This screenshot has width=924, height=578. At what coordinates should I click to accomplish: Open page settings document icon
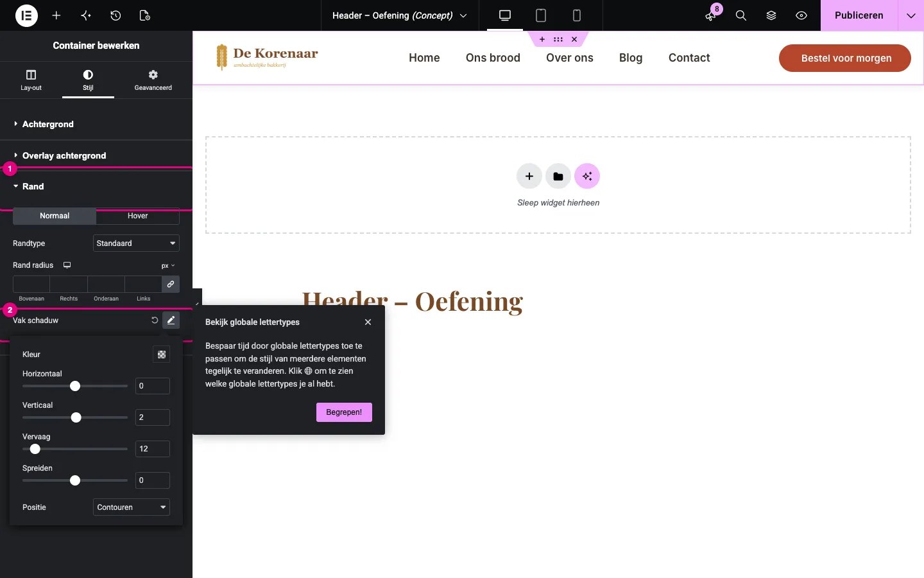pyautogui.click(x=145, y=15)
